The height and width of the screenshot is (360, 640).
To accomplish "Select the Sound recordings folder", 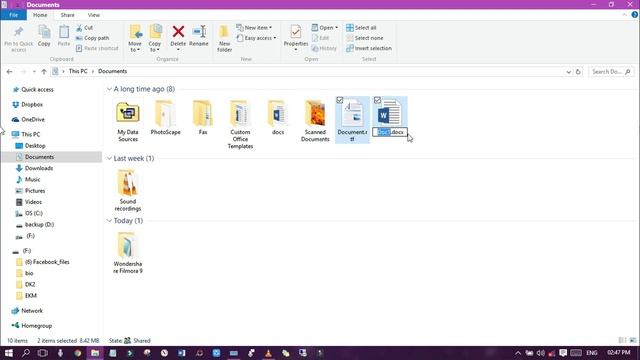I will point(128,191).
